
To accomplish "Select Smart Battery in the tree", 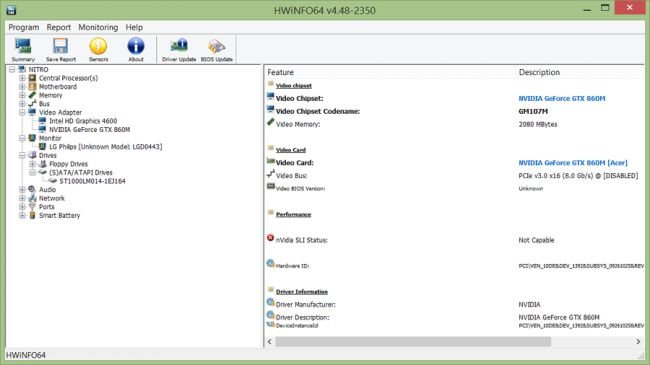I will 59,215.
